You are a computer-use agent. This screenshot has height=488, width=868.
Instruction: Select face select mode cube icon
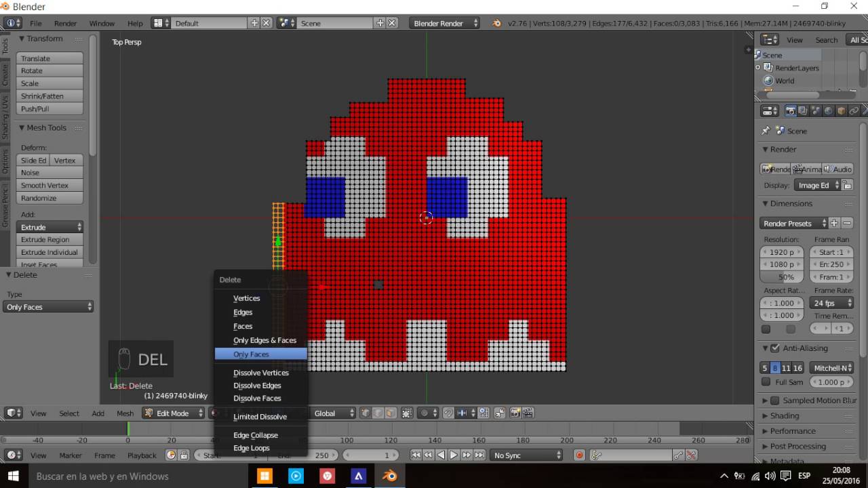pyautogui.click(x=391, y=413)
